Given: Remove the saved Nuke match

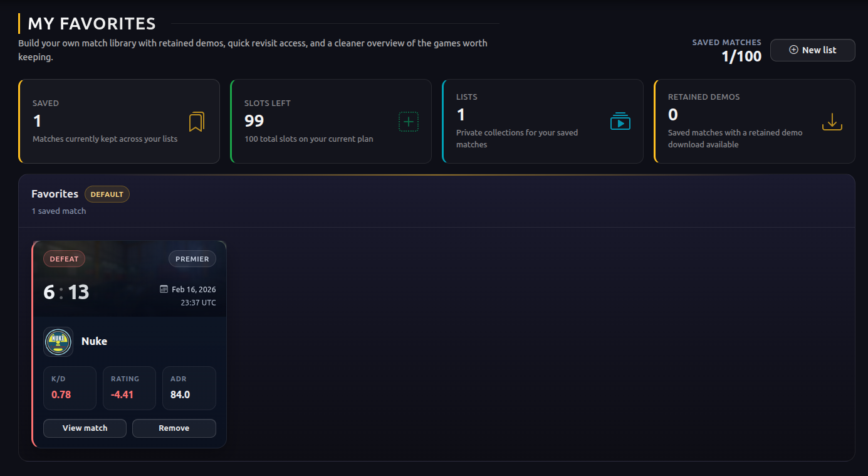Looking at the screenshot, I should pos(174,428).
